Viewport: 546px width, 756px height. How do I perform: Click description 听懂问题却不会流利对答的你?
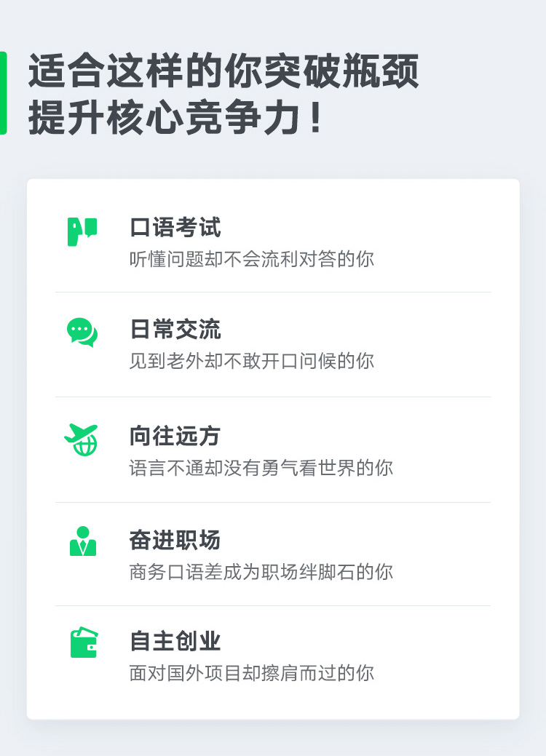(x=252, y=259)
